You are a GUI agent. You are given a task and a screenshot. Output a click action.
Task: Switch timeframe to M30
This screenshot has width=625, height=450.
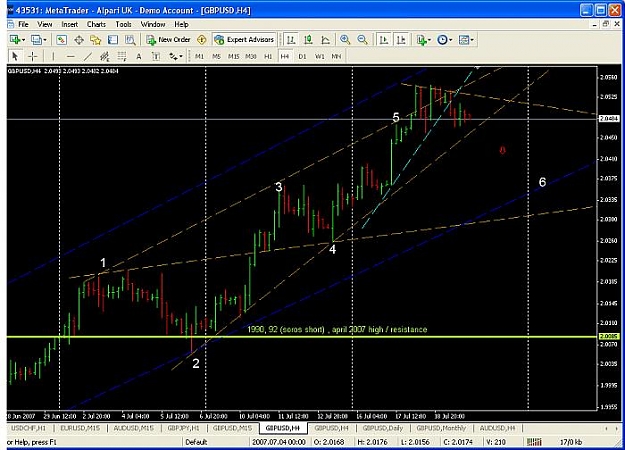251,56
